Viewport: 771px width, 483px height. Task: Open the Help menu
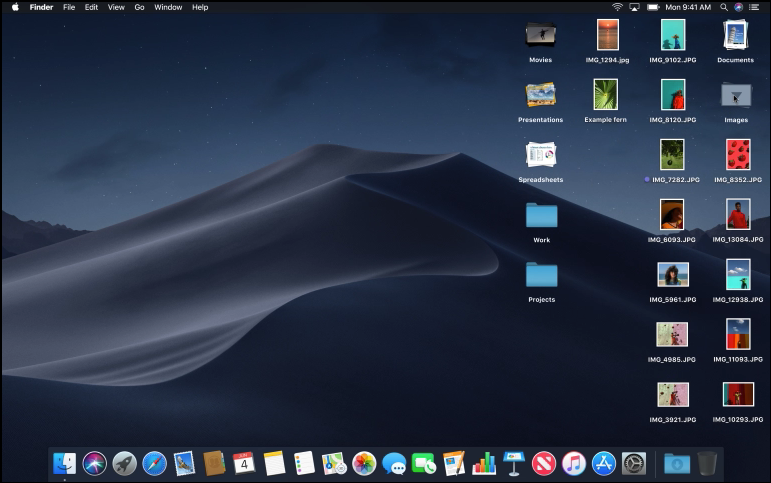pyautogui.click(x=200, y=7)
